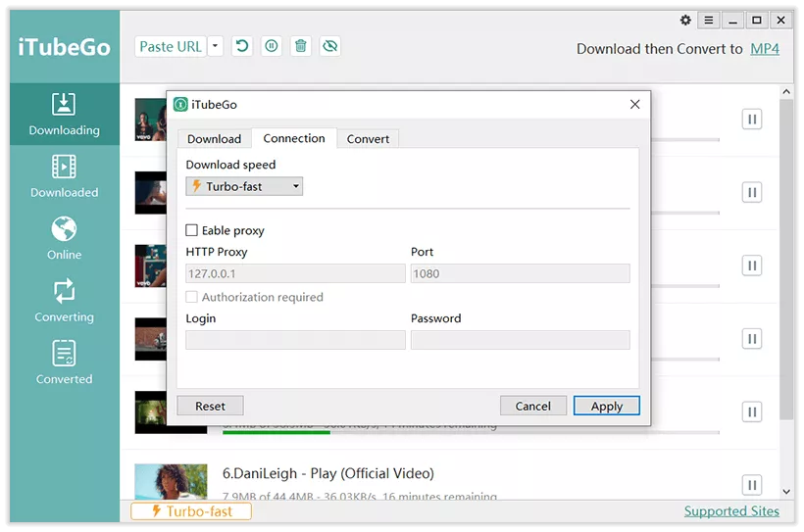Open the MP4 output format selector
The height and width of the screenshot is (532, 804).
pos(765,49)
